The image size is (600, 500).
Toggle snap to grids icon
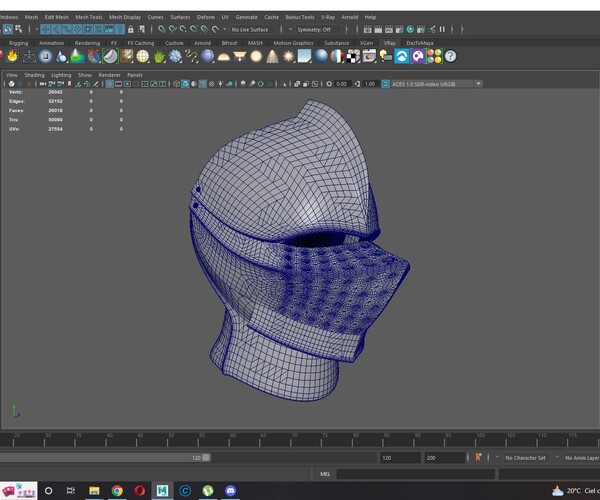tap(162, 29)
